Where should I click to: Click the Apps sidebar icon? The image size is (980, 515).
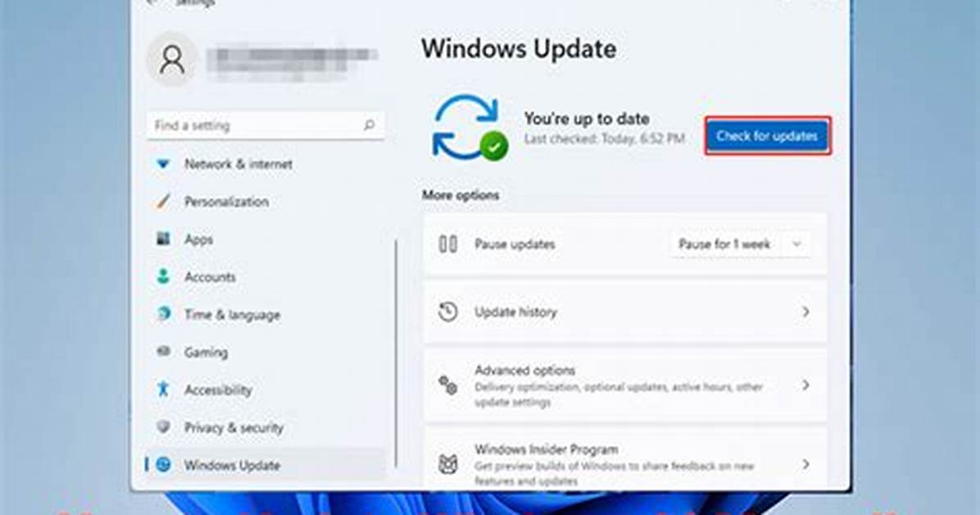pyautogui.click(x=163, y=239)
